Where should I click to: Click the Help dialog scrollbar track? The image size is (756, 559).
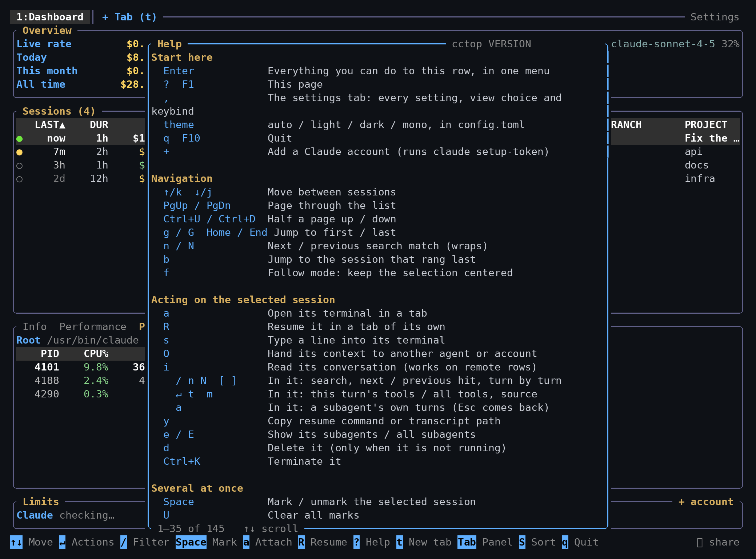pyautogui.click(x=608, y=286)
